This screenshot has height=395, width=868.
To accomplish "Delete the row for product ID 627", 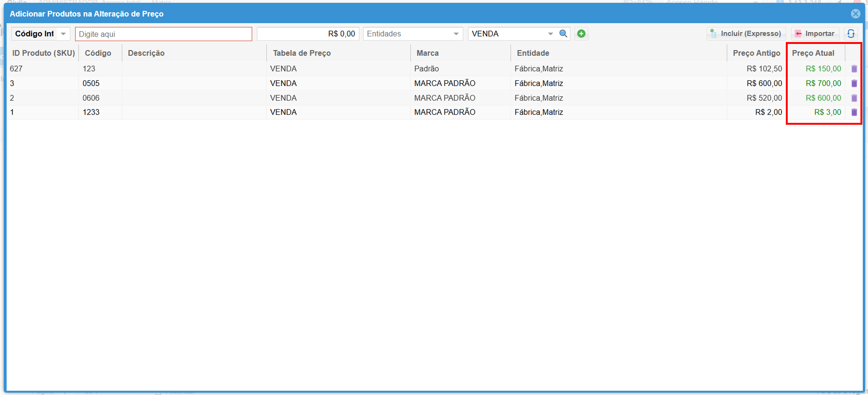I will coord(854,69).
